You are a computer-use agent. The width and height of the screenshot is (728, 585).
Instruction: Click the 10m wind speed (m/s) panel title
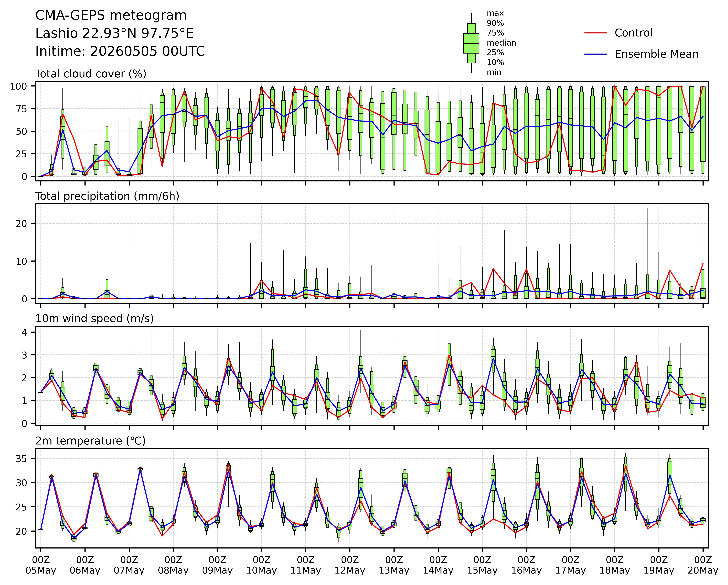tap(95, 319)
